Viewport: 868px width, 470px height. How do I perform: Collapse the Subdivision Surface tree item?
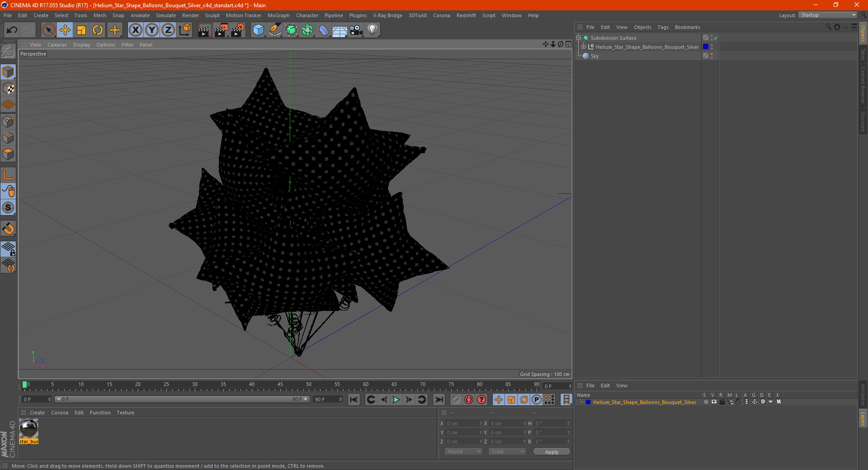pos(579,38)
